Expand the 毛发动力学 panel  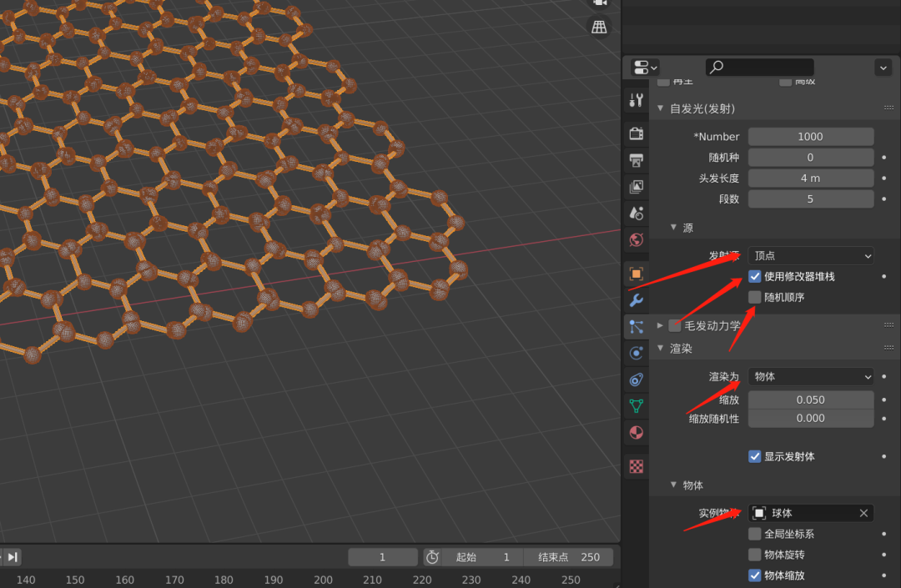660,325
